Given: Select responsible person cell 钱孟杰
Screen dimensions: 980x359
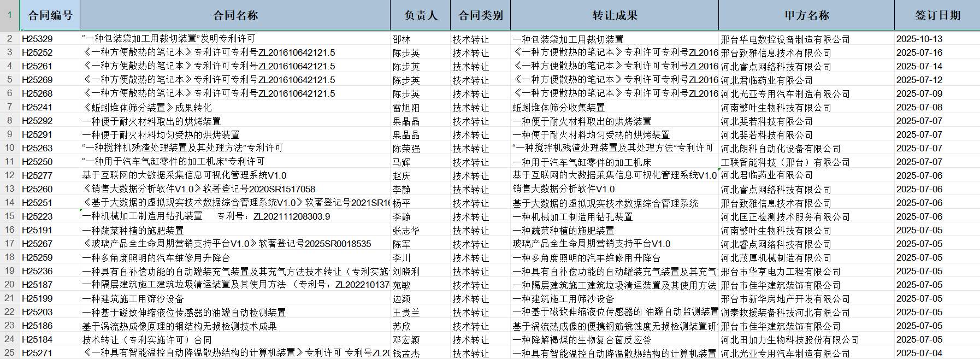Looking at the screenshot, I should pyautogui.click(x=421, y=353).
